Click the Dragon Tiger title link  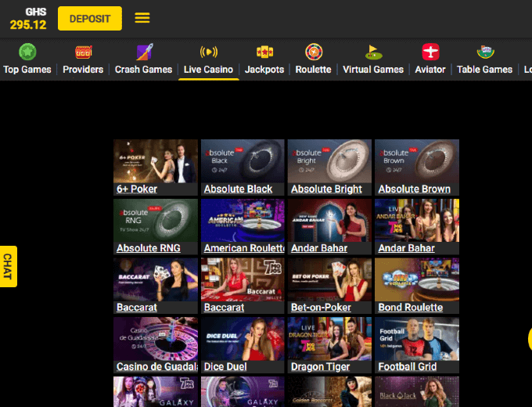tap(320, 366)
